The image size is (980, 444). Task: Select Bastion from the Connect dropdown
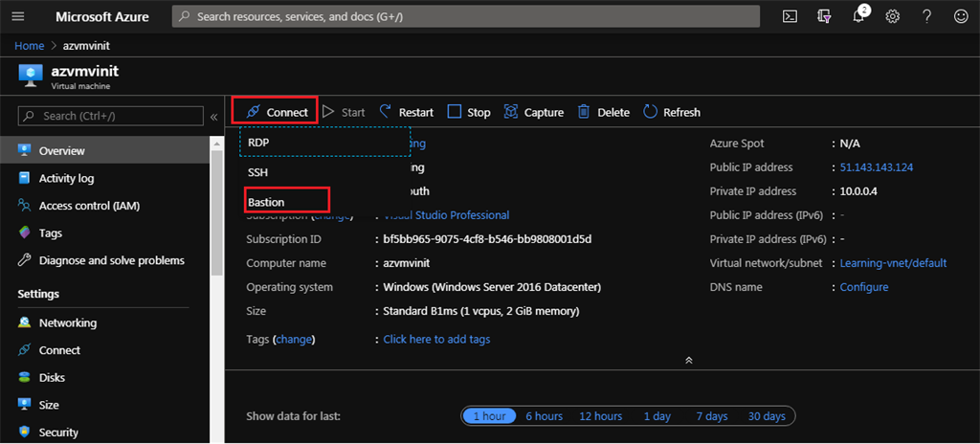click(286, 201)
